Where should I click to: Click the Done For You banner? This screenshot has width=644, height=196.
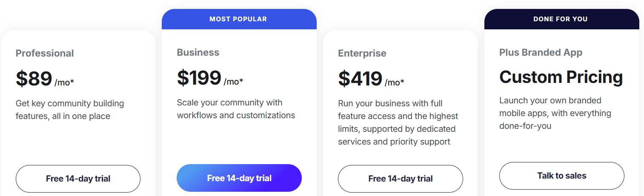[x=560, y=19]
